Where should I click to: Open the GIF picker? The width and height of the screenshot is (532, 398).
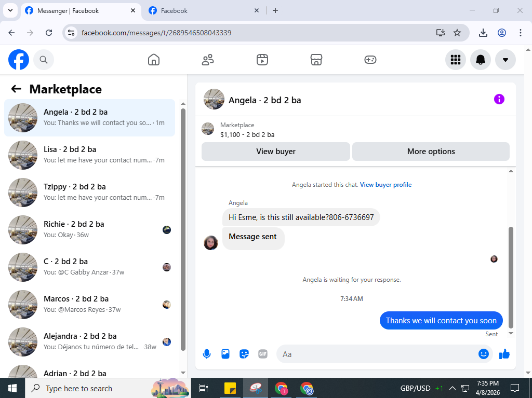(x=262, y=354)
